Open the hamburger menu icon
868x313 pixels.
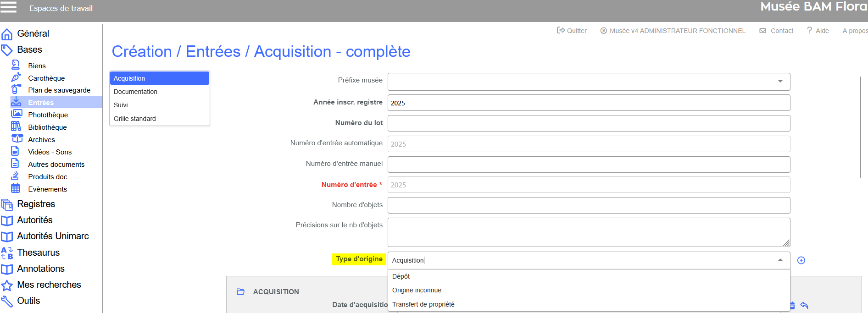(x=9, y=7)
